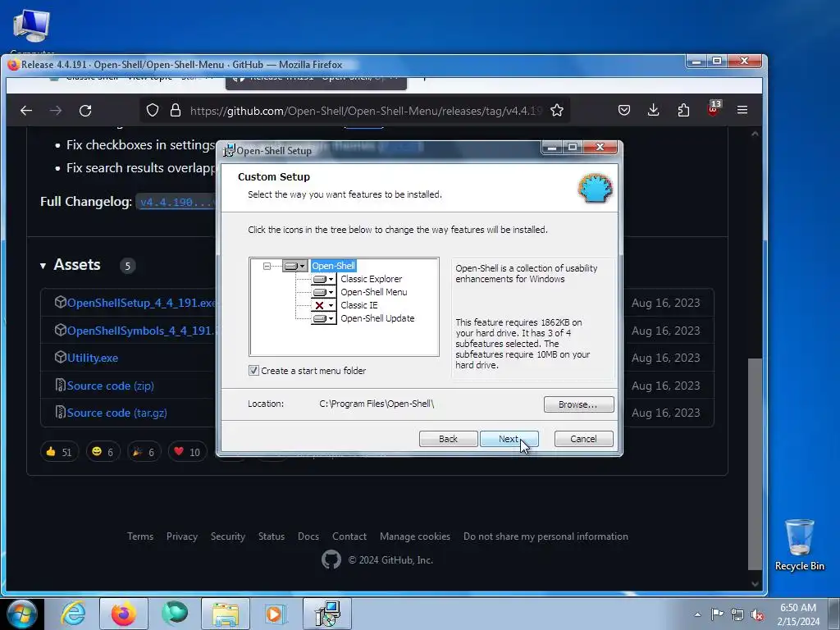
Task: Select Open-Shell Menu in feature tree
Action: click(x=374, y=292)
